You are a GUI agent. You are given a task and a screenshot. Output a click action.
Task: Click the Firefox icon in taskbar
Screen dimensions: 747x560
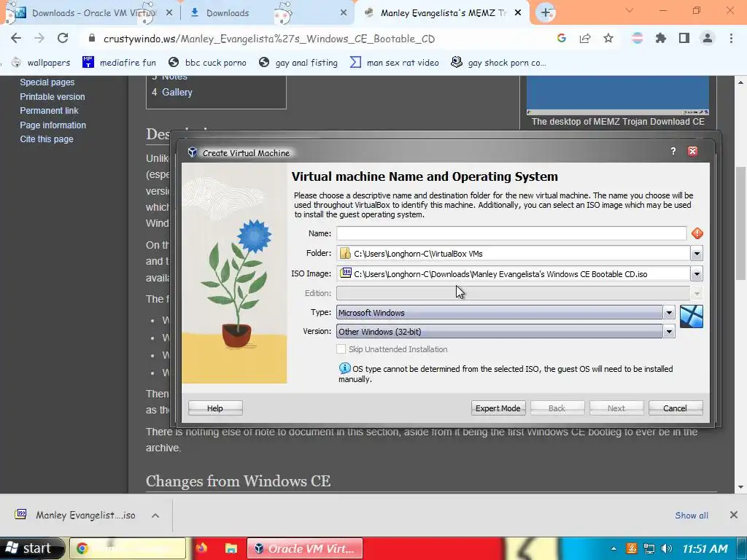(x=201, y=548)
